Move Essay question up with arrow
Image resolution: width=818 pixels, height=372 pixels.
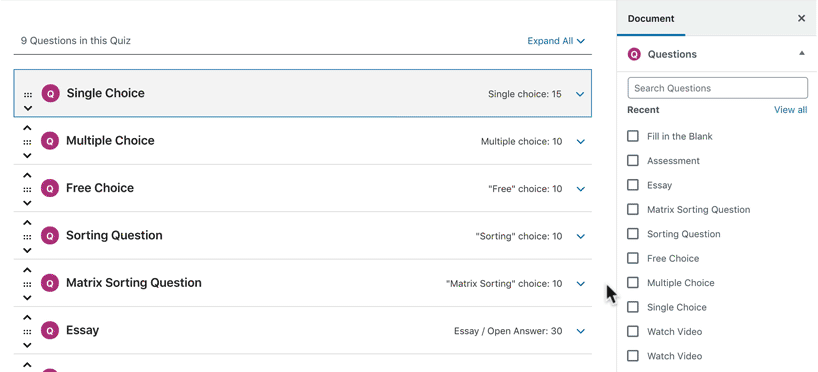(x=28, y=318)
